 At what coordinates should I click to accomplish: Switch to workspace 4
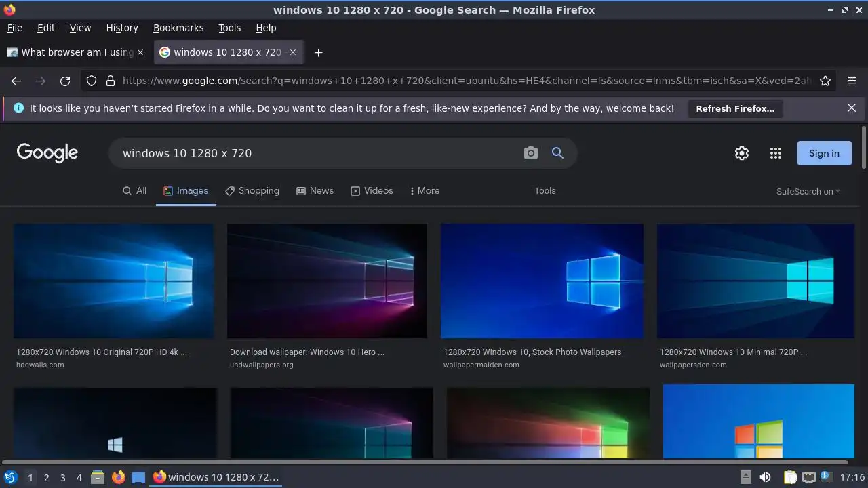coord(79,478)
